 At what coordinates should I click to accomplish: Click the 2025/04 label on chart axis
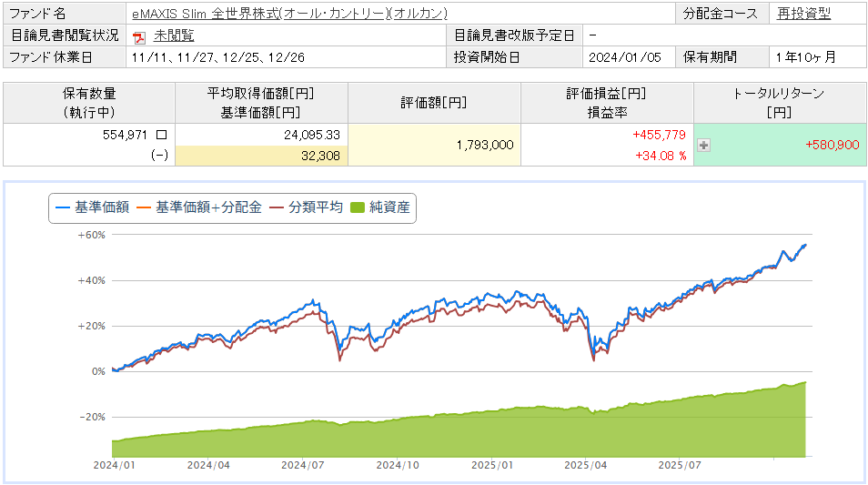tap(586, 464)
